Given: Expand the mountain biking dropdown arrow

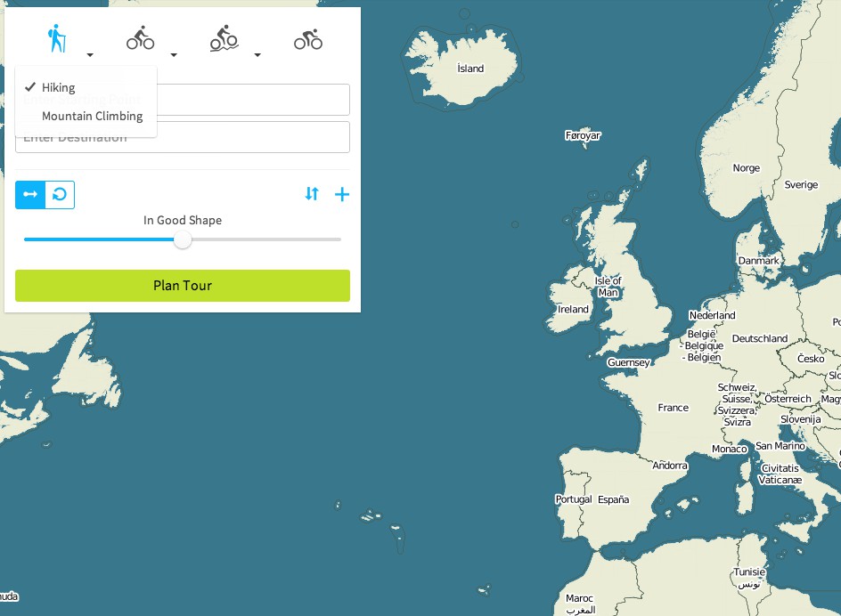Looking at the screenshot, I should [257, 55].
